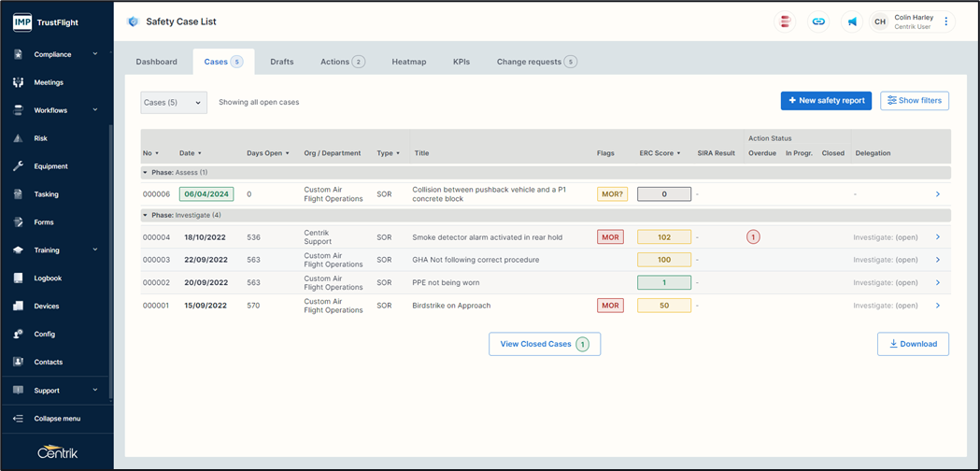Switch to the Heatmap tab
Image resolution: width=980 pixels, height=471 pixels.
(408, 62)
